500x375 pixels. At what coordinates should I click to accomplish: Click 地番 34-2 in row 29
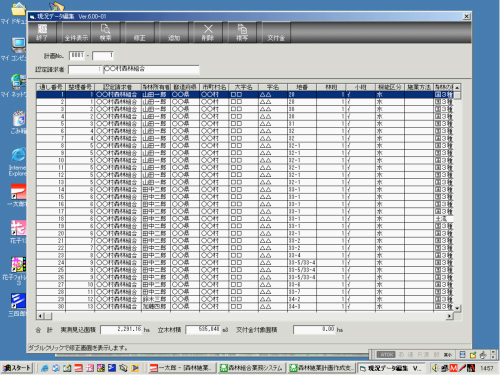[302, 299]
